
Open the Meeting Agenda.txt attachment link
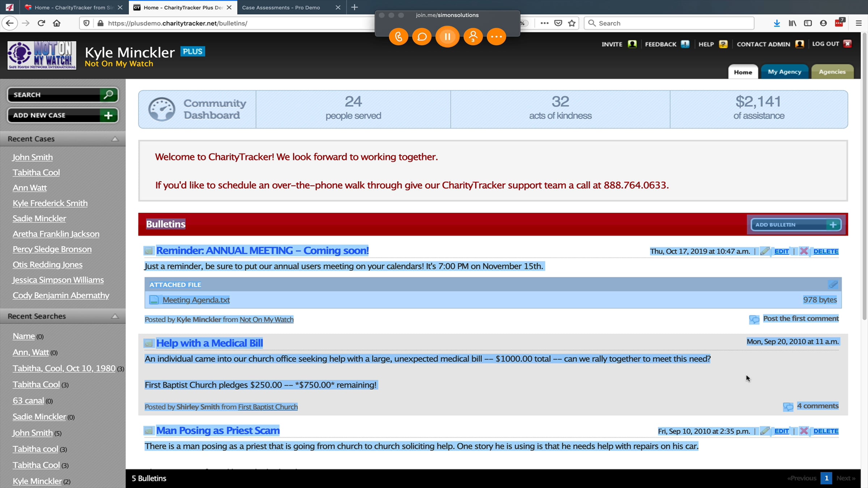tap(196, 300)
